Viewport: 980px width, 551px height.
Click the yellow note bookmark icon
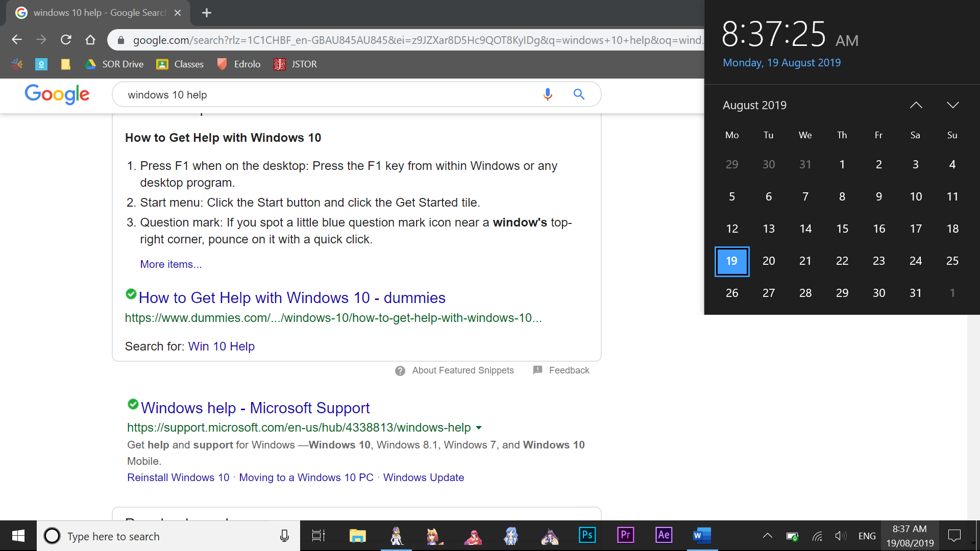pos(65,64)
